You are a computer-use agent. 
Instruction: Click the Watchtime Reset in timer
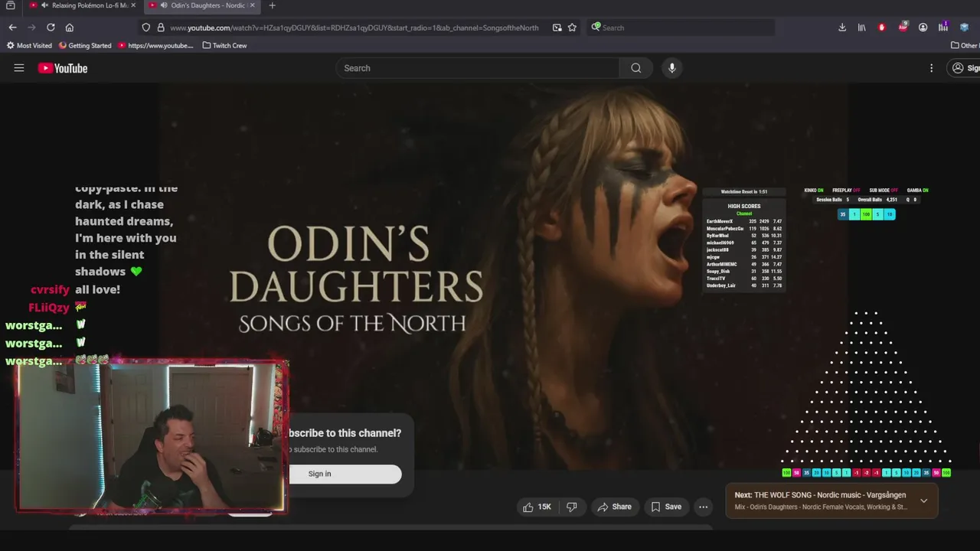tap(744, 192)
